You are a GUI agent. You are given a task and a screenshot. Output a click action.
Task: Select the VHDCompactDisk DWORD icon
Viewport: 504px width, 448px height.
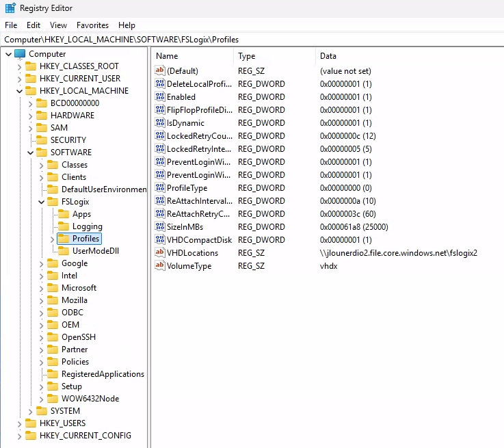(160, 239)
